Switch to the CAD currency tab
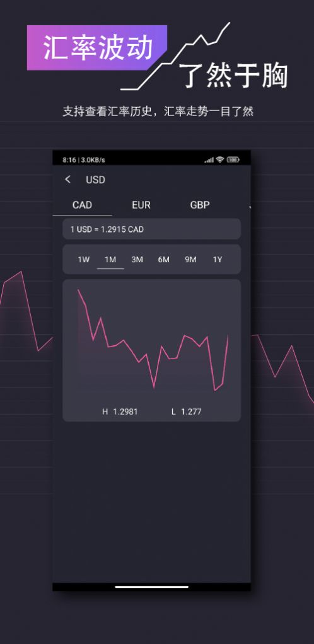 82,205
